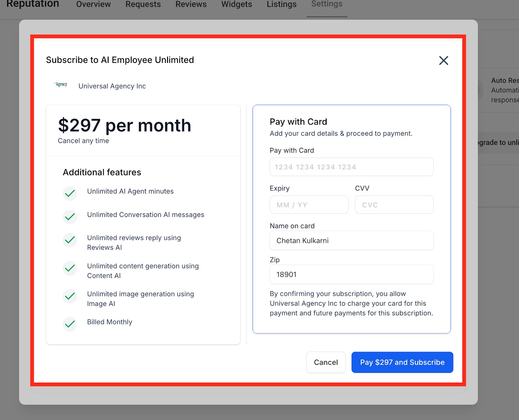Click the Name on card field

[352, 240]
